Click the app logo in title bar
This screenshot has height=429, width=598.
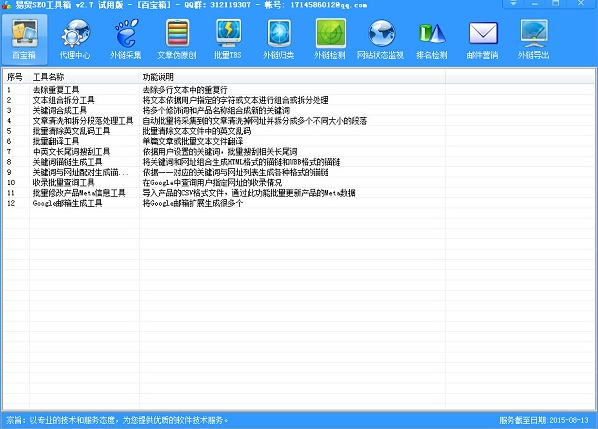[6, 5]
